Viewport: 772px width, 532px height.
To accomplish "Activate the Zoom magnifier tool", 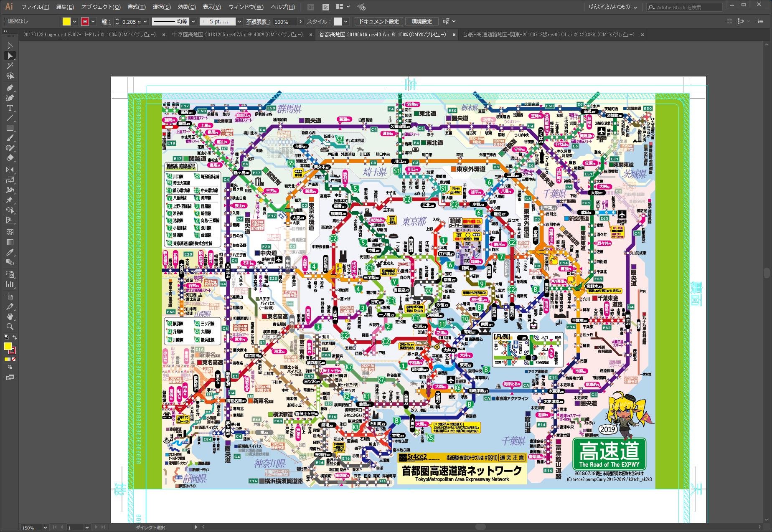I will (x=10, y=327).
